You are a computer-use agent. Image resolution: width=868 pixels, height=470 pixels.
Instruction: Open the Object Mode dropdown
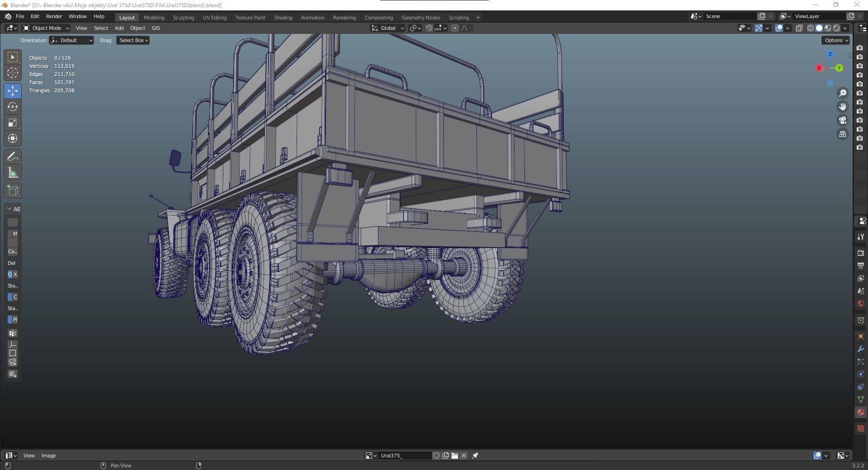(46, 28)
